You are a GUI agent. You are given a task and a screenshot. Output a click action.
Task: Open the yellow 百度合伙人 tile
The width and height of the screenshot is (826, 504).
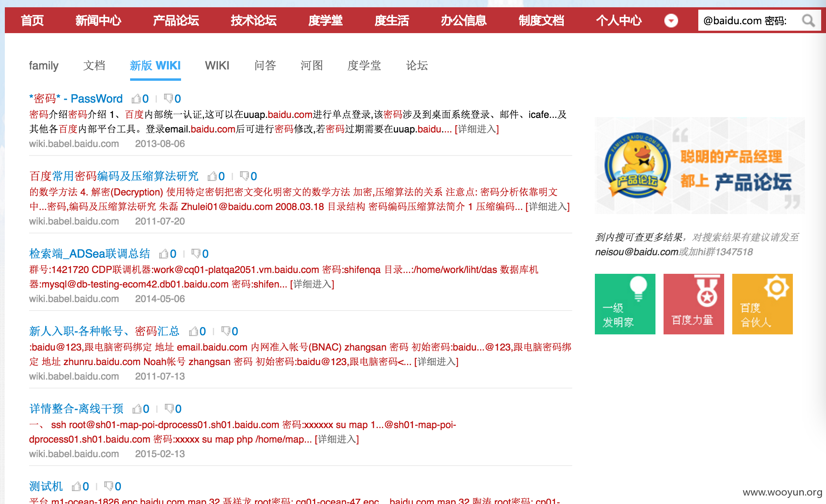click(x=762, y=304)
